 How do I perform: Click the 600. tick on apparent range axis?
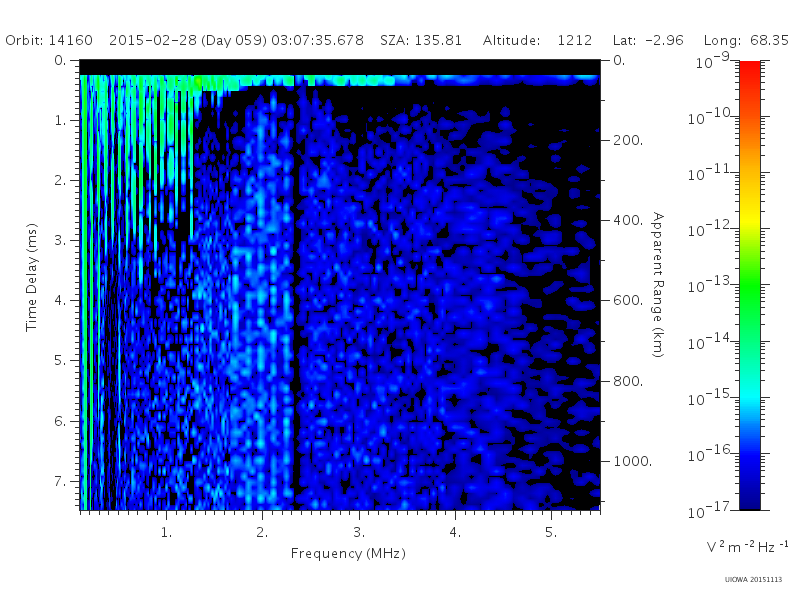[628, 301]
